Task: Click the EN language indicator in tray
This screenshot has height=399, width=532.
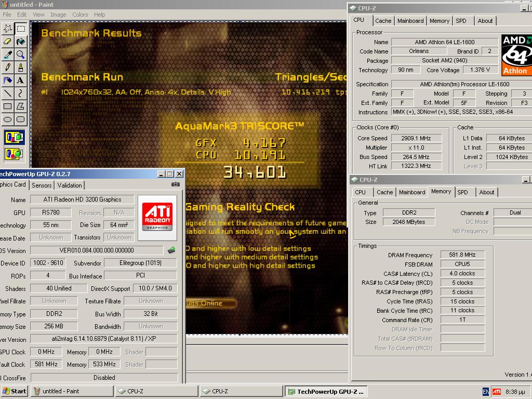Action: click(486, 392)
